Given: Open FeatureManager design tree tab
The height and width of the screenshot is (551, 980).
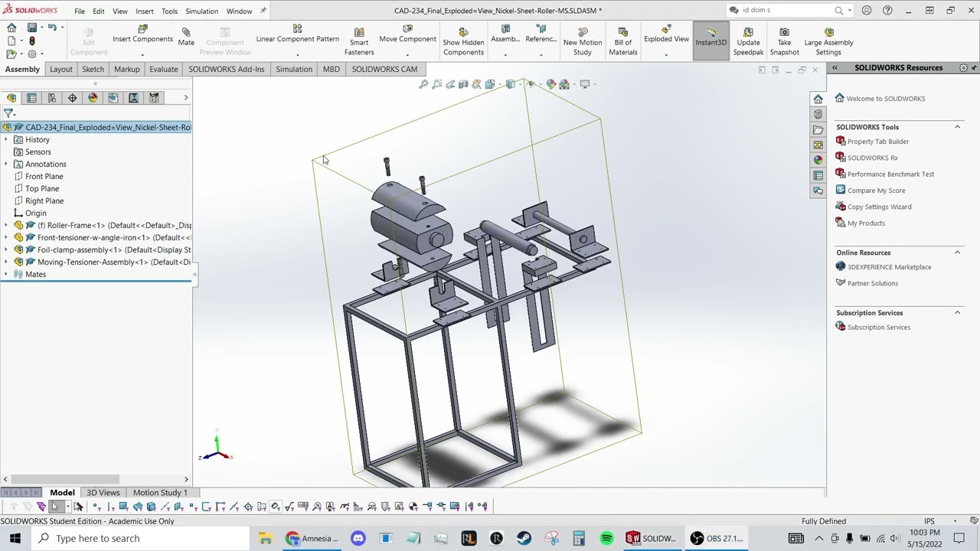Looking at the screenshot, I should click(11, 98).
